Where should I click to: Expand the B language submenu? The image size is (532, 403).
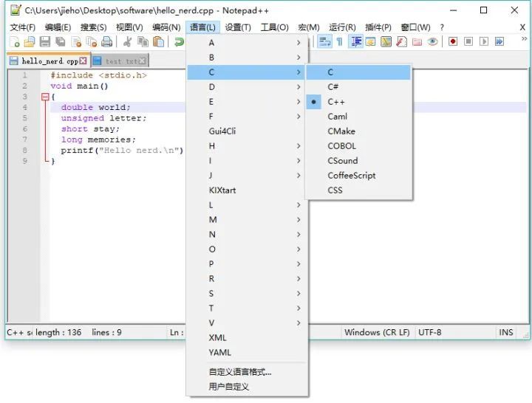[247, 58]
